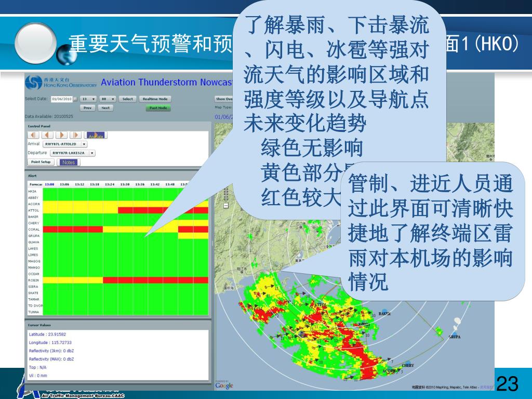The width and height of the screenshot is (532, 399).
Task: Click the GRUPA waypoint label on the map
Action: tap(454, 337)
